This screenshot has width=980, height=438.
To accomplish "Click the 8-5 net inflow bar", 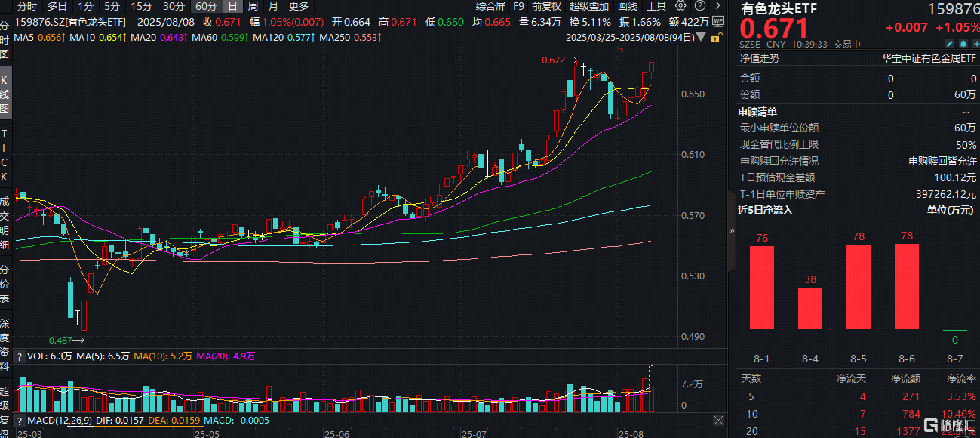I will (x=859, y=287).
